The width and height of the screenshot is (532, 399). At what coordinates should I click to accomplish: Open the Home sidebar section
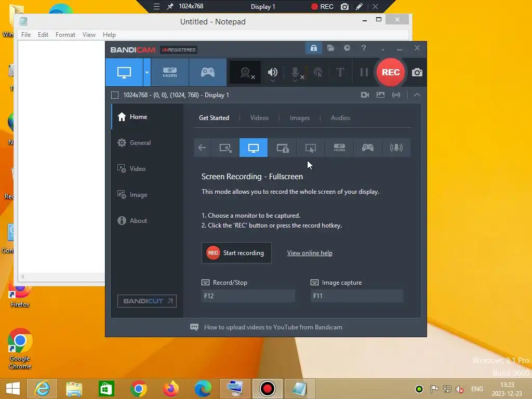pos(147,117)
